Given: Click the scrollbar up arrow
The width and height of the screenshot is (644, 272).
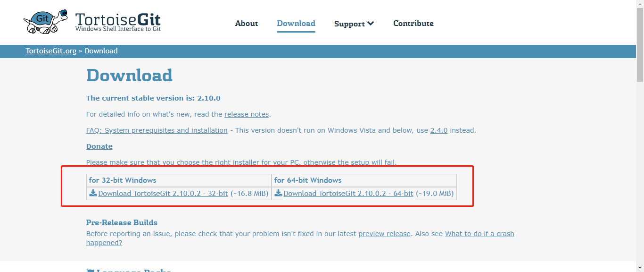Looking at the screenshot, I should click(640, 4).
